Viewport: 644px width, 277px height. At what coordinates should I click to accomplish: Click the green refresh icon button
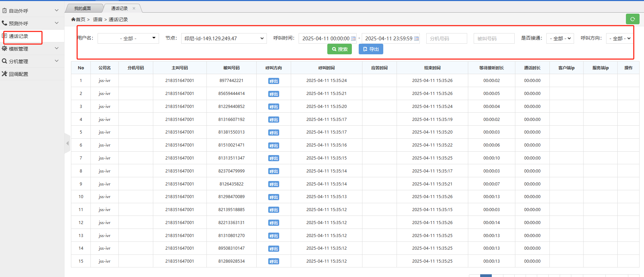point(632,19)
